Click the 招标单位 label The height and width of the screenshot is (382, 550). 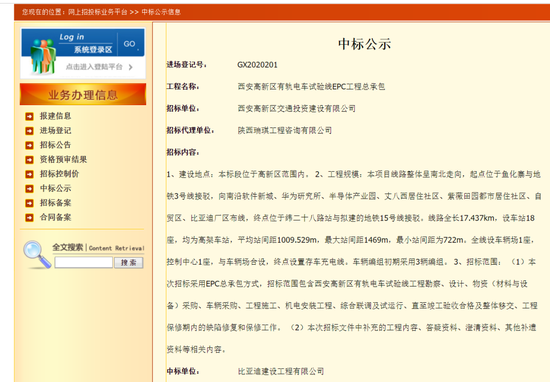click(x=182, y=108)
